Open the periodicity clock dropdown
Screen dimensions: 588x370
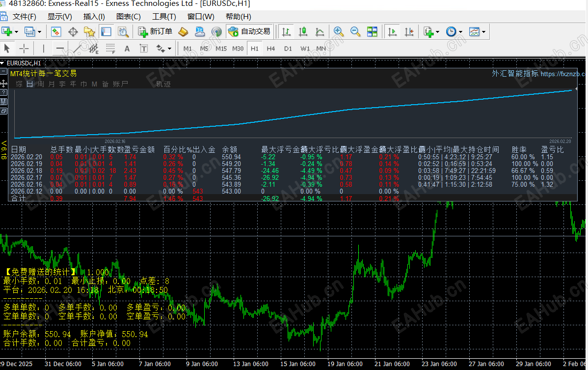[460, 32]
